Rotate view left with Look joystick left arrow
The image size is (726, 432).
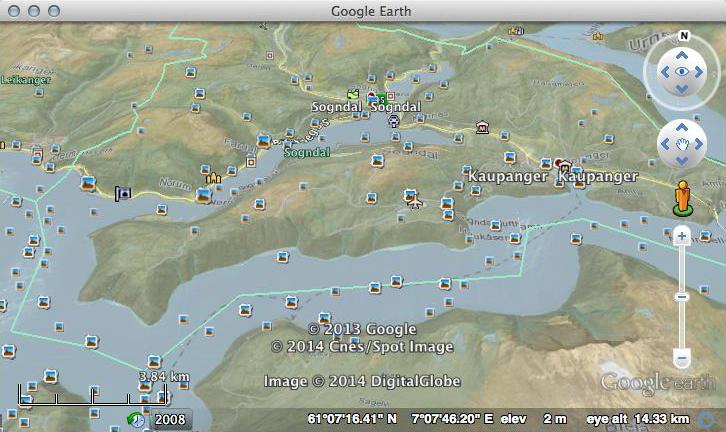[x=665, y=72]
